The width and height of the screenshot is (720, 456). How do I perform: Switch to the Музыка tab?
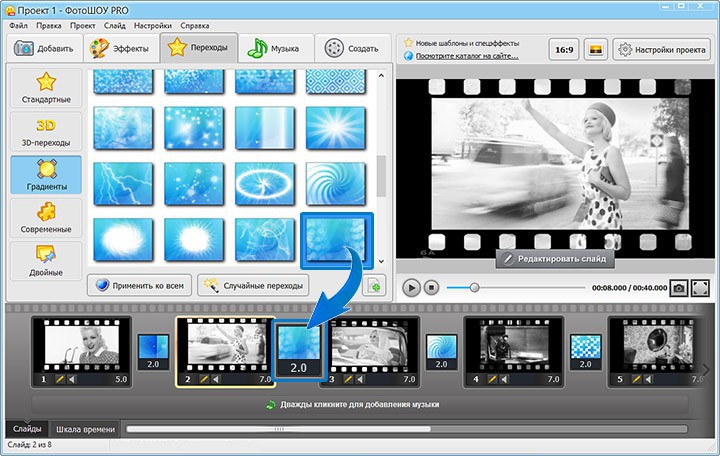[x=276, y=48]
